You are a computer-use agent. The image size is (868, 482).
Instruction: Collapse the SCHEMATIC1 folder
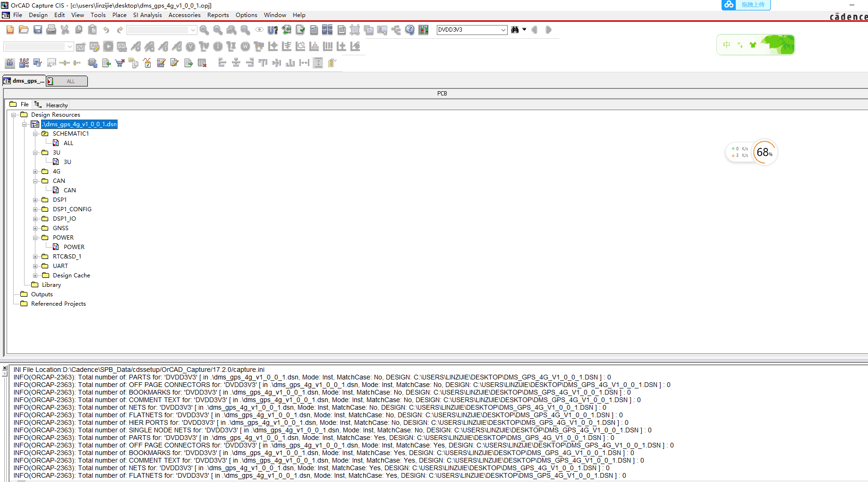point(35,134)
